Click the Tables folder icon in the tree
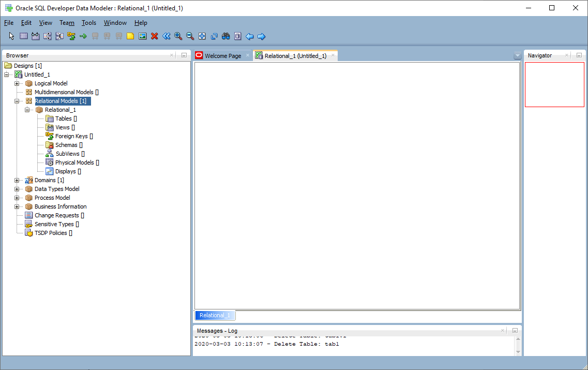 pos(50,119)
